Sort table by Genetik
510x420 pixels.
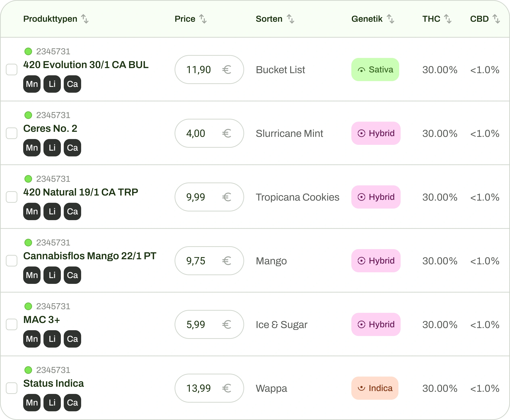click(390, 19)
